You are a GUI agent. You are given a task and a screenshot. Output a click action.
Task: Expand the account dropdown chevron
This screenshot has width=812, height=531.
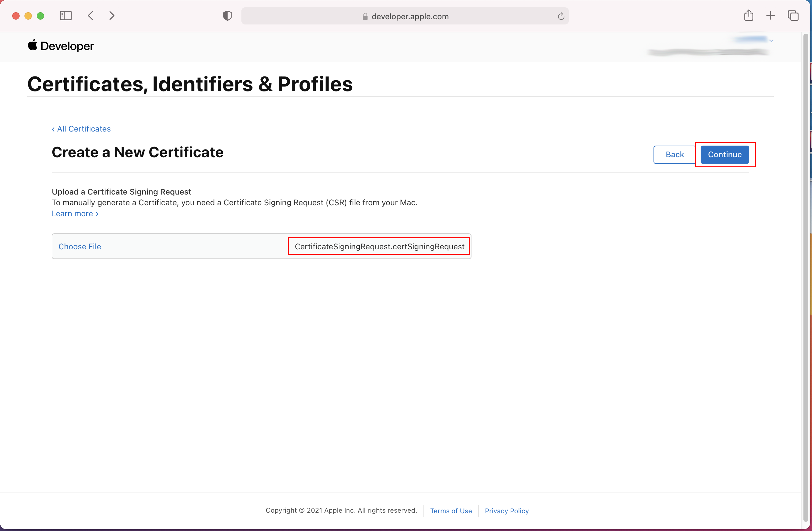pos(771,41)
